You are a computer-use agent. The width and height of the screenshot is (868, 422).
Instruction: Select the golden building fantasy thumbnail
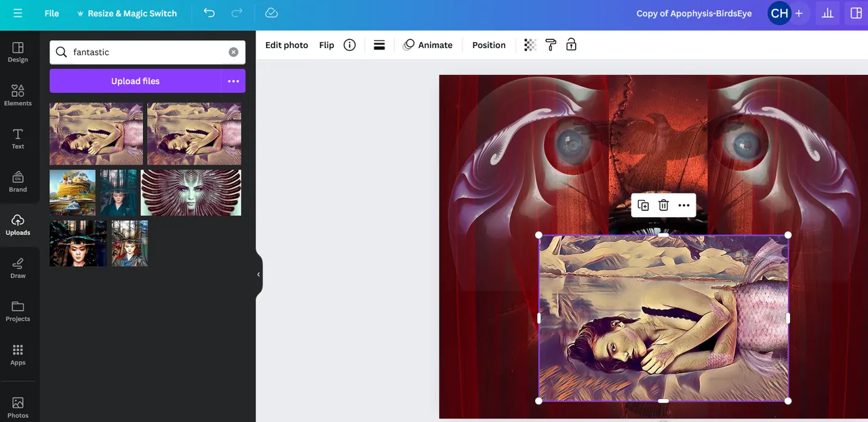73,193
